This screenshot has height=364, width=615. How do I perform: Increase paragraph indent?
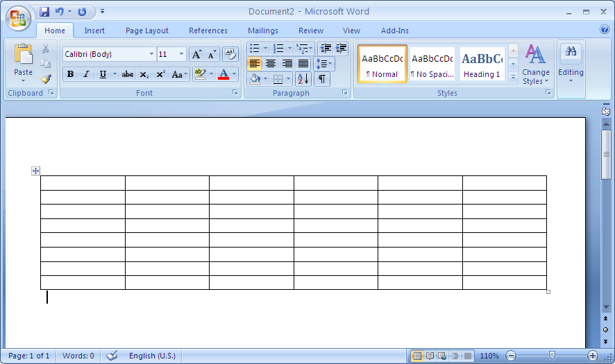(341, 49)
